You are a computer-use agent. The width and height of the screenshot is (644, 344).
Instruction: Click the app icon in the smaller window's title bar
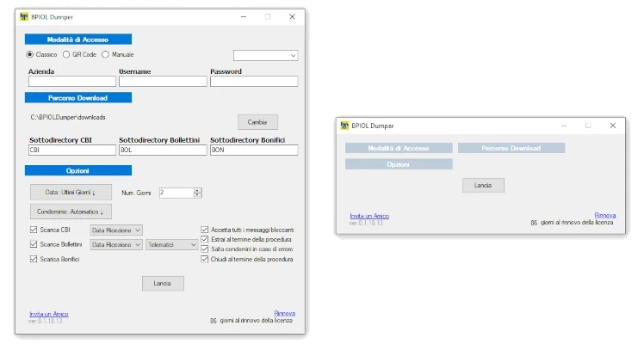[342, 126]
